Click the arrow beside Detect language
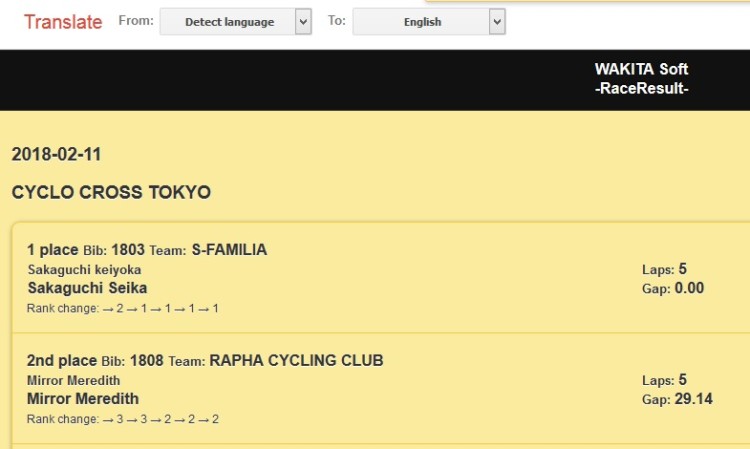Viewport: 750px width, 449px height. coord(303,22)
